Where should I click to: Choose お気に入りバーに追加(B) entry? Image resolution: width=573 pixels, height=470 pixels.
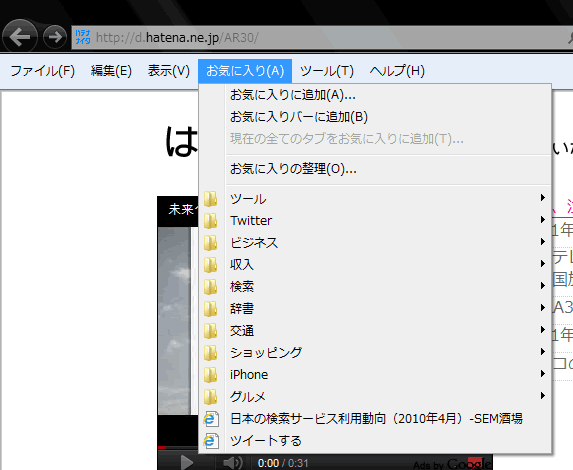[299, 117]
